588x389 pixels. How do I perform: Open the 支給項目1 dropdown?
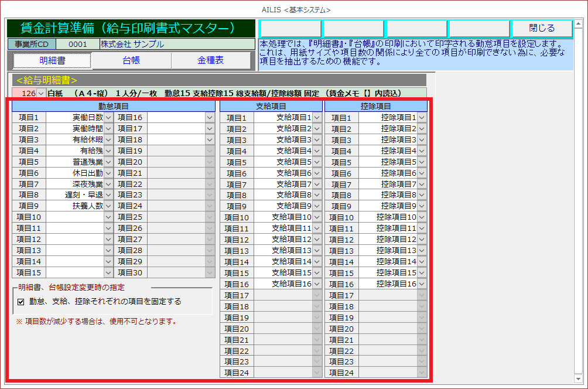coord(317,118)
